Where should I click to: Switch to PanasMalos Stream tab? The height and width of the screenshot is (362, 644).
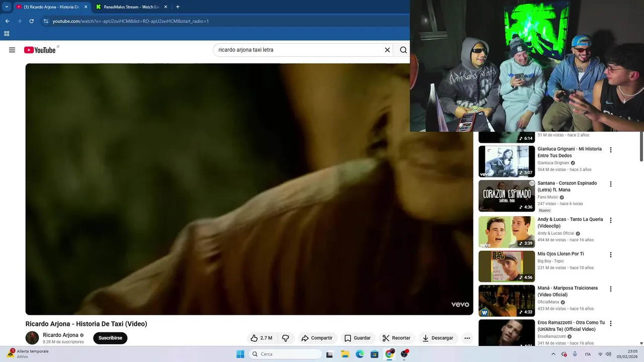(131, 7)
